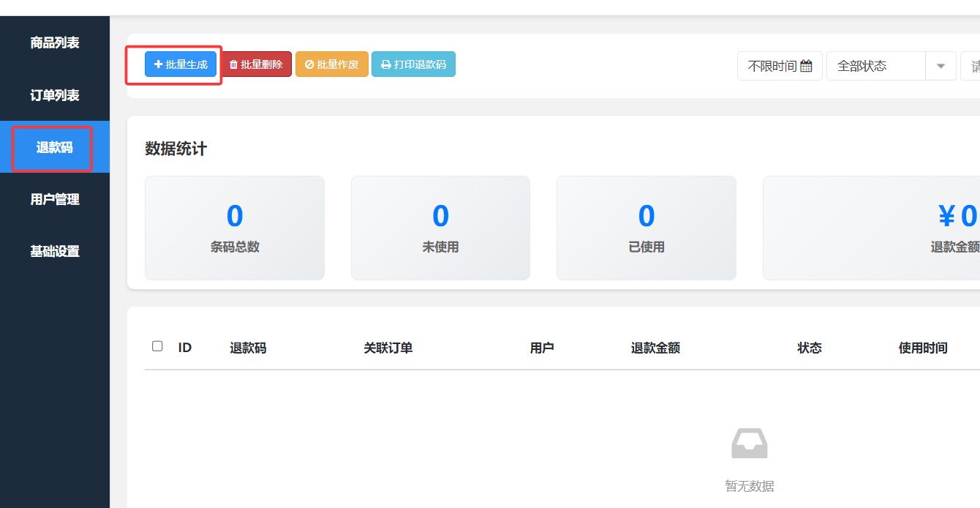Open the calendar icon beside 不限时间

pos(806,66)
